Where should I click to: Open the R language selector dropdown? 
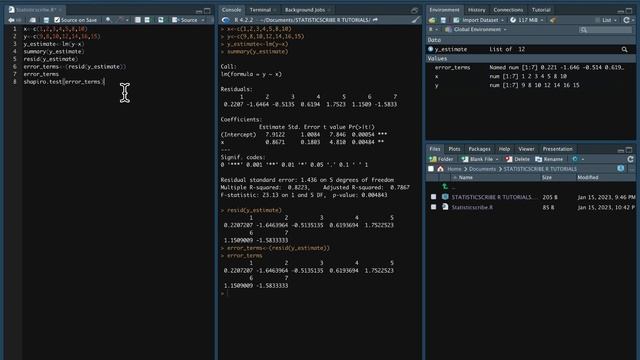tap(433, 29)
